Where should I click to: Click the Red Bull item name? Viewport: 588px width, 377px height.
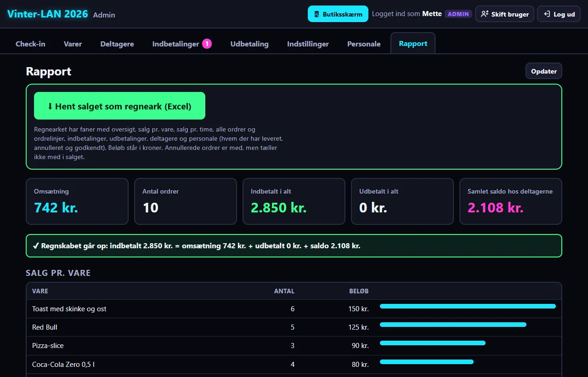click(45, 327)
